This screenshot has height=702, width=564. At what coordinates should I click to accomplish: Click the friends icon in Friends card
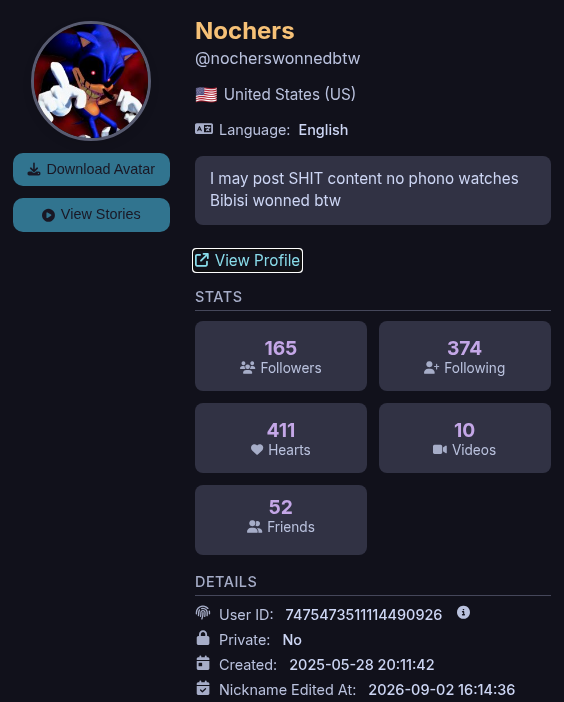pyautogui.click(x=254, y=526)
